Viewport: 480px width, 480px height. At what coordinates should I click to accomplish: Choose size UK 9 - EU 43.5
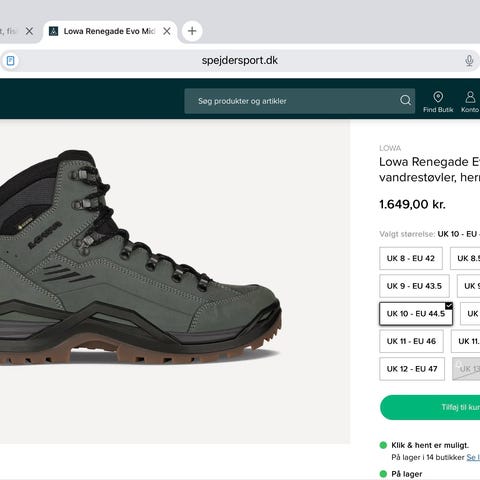coord(414,286)
